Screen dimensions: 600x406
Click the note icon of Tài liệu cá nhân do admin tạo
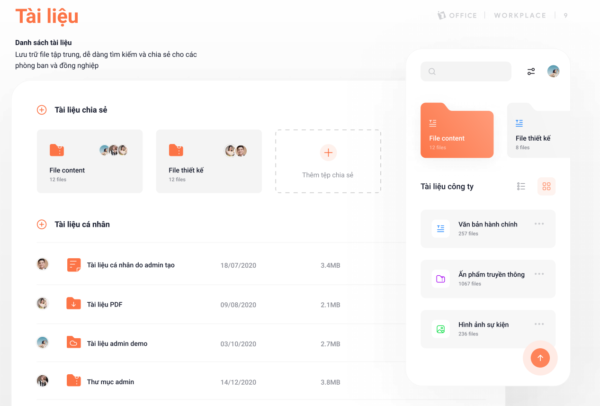point(74,265)
